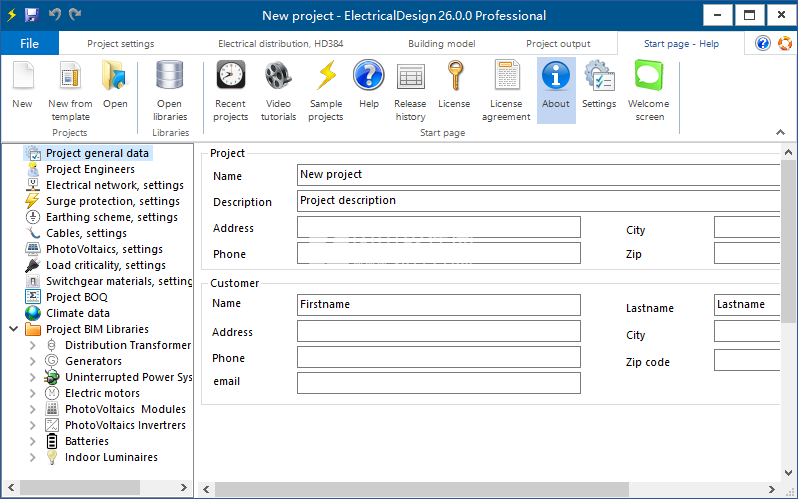Select Climate data in project tree
Image resolution: width=798 pixels, height=499 pixels.
77,313
